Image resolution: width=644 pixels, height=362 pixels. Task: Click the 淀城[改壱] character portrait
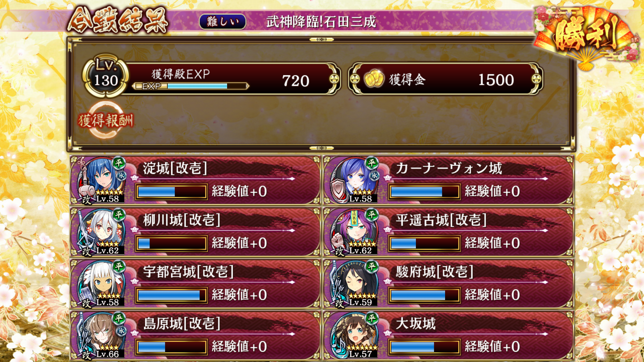pos(101,180)
